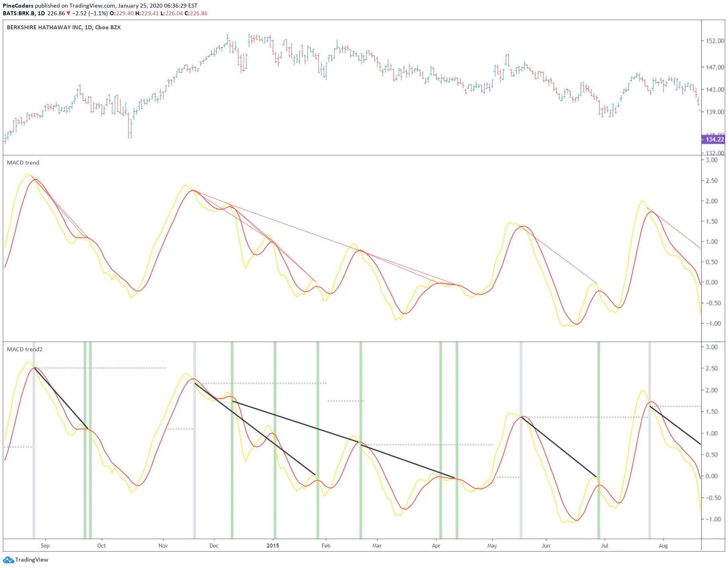Click the BERKSHIRE HATHAWAY INC chart title
This screenshot has height=568, width=728.
click(x=64, y=27)
